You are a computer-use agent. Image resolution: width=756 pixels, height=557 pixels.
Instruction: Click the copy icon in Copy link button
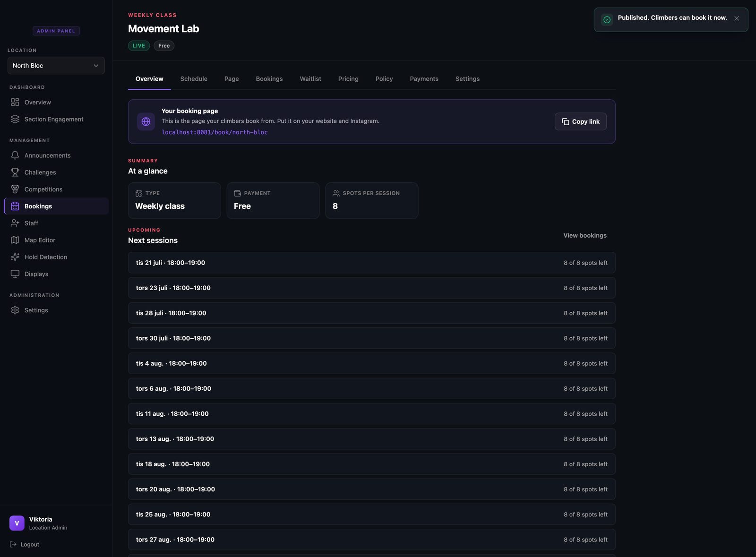(x=566, y=122)
